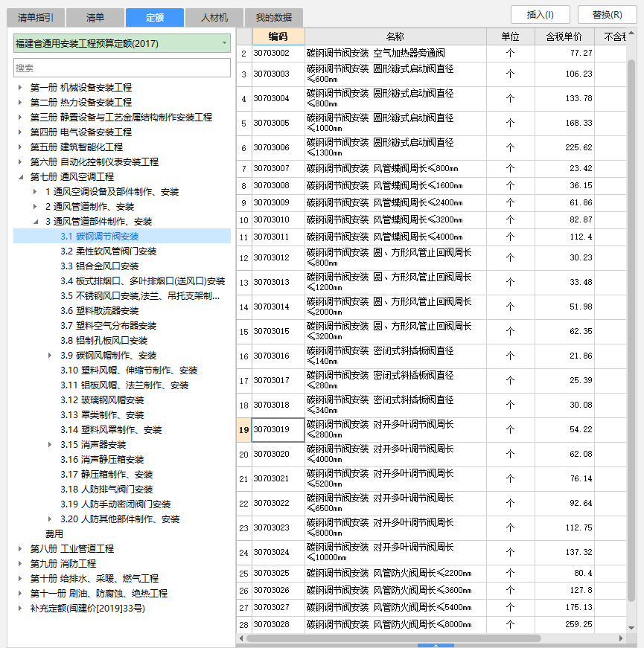Select 3.16 消声静压箱安装 tree item
This screenshot has width=644, height=648.
click(102, 460)
